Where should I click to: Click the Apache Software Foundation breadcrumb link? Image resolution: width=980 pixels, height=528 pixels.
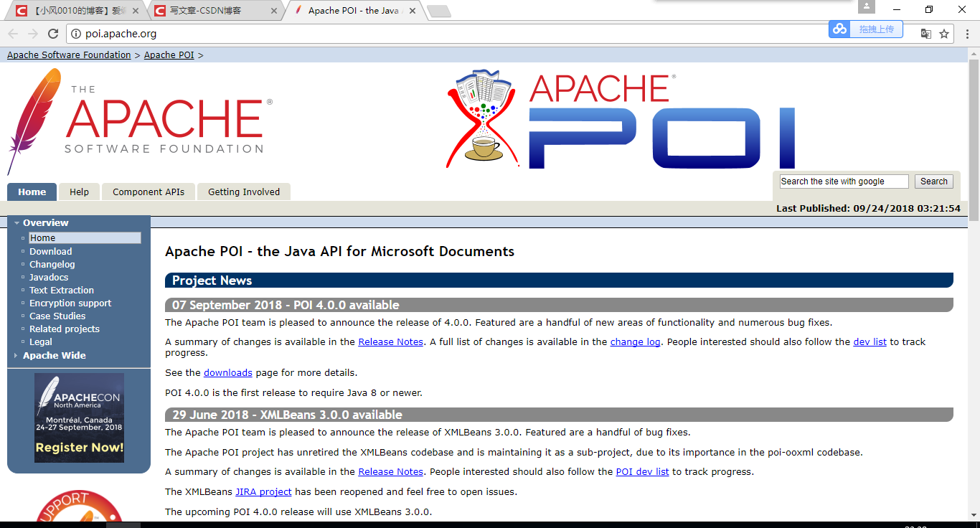[69, 55]
